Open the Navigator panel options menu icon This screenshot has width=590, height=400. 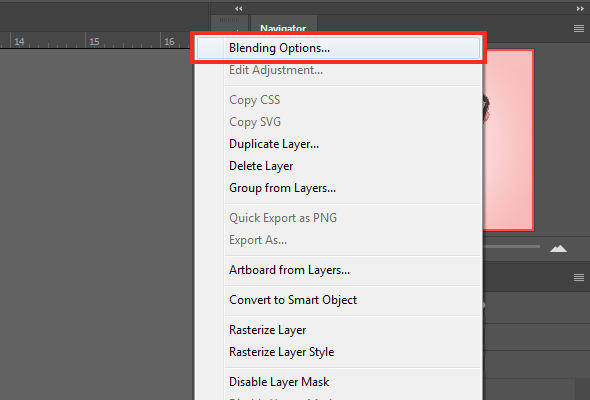click(579, 28)
